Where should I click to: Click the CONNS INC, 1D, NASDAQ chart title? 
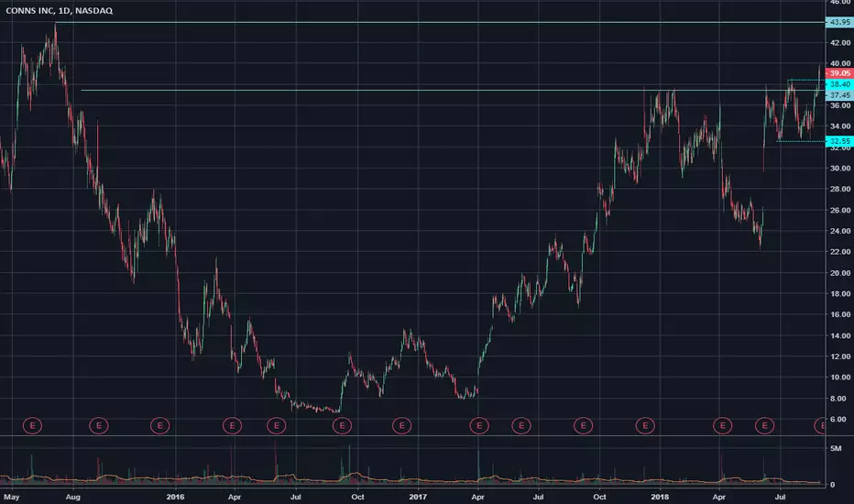click(60, 10)
